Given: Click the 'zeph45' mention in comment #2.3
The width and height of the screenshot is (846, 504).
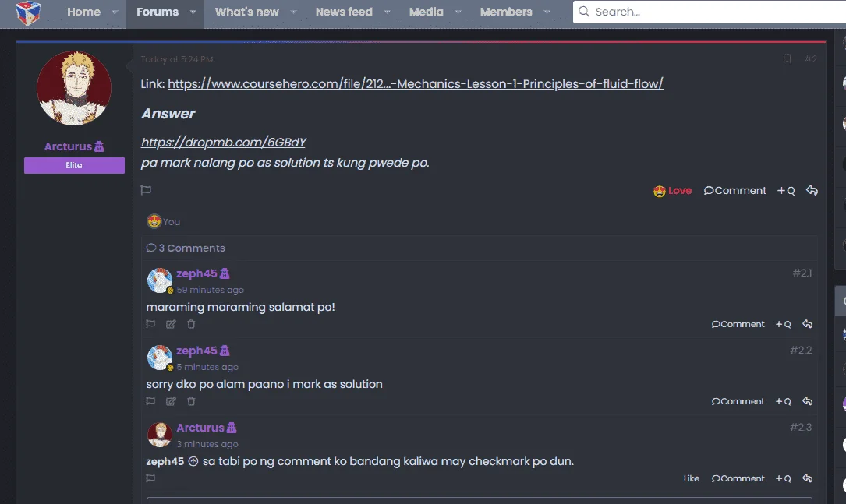Looking at the screenshot, I should (x=165, y=461).
